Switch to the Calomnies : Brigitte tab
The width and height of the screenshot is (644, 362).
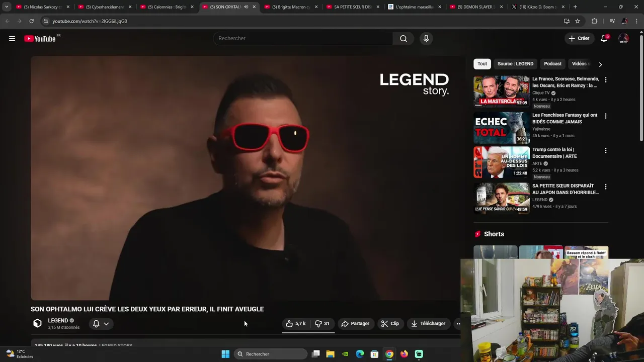click(167, 7)
